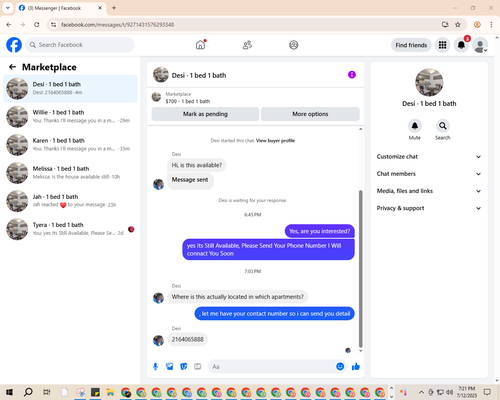This screenshot has width=500, height=400.
Task: Click Desi's avatar beside the phone number message
Action: (158, 340)
